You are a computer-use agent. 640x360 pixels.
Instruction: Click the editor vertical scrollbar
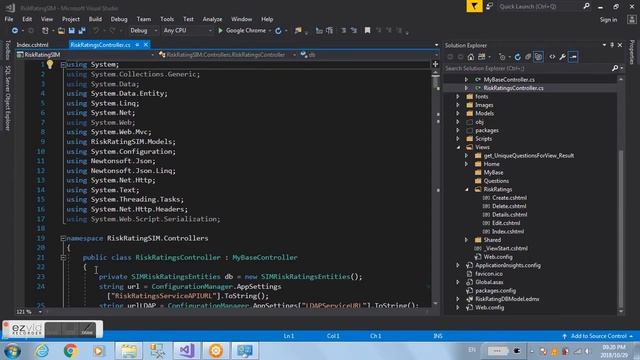click(436, 188)
